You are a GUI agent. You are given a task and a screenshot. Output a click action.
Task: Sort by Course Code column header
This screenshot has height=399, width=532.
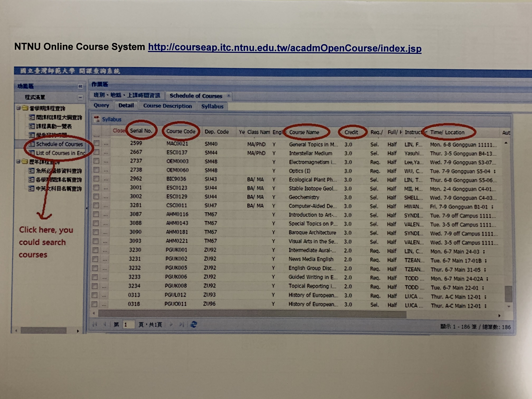click(181, 131)
